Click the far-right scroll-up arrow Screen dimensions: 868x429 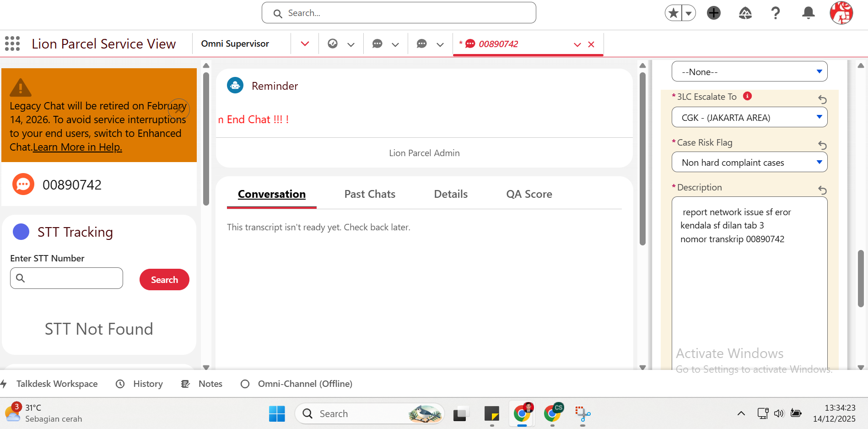coord(861,65)
